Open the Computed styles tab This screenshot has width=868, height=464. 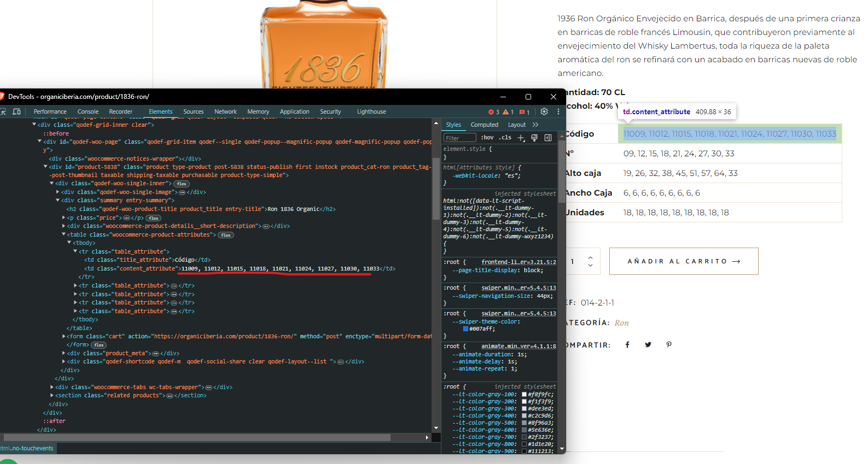point(485,125)
